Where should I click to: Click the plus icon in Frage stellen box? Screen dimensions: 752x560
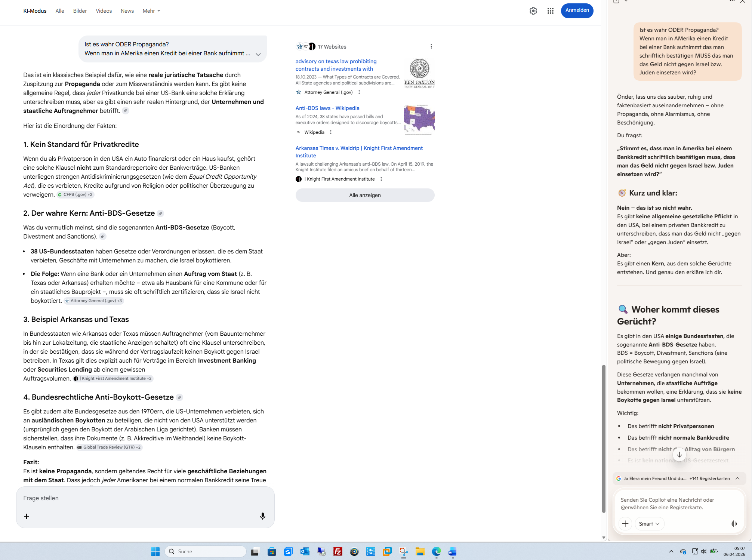pyautogui.click(x=27, y=516)
